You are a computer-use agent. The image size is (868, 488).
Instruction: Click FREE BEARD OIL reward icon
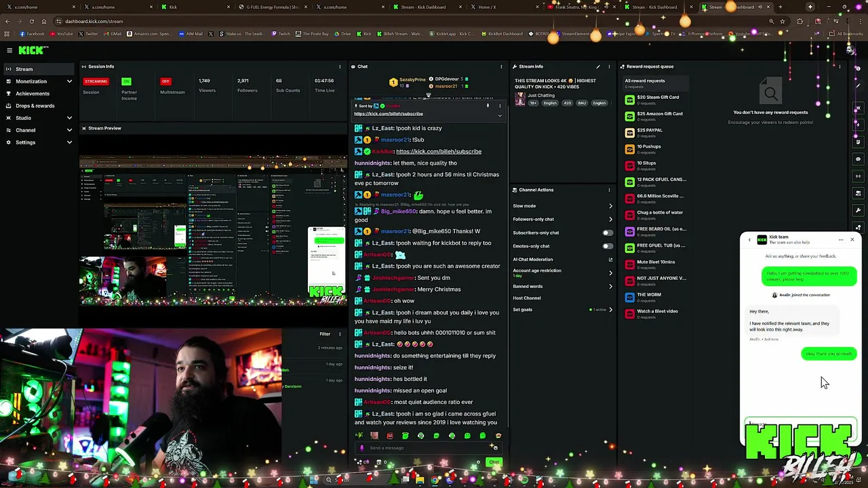coord(630,232)
